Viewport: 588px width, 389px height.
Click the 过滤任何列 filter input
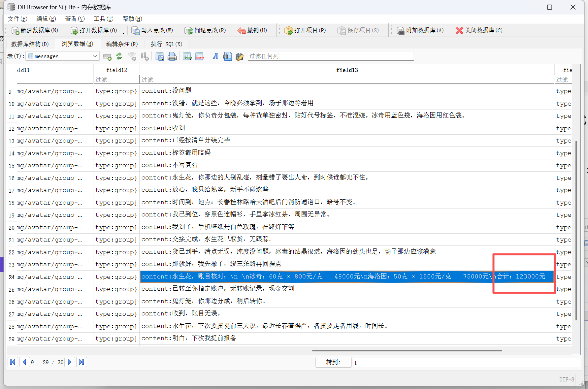(x=331, y=56)
